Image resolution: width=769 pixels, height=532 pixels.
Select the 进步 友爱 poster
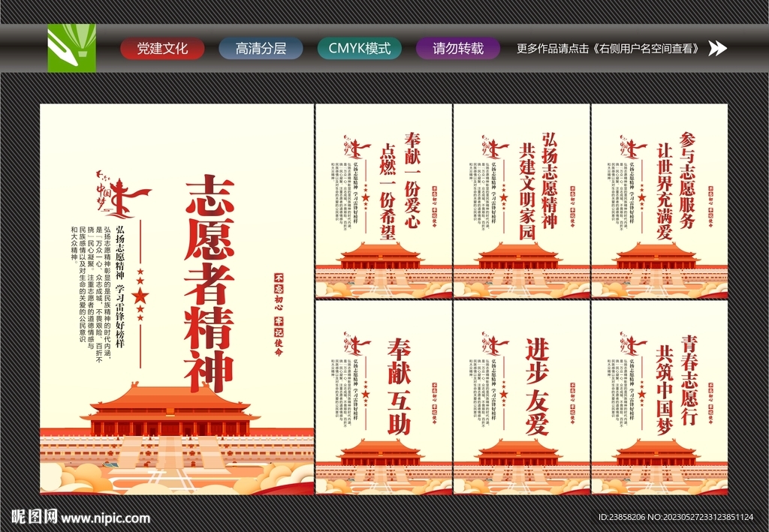point(521,398)
